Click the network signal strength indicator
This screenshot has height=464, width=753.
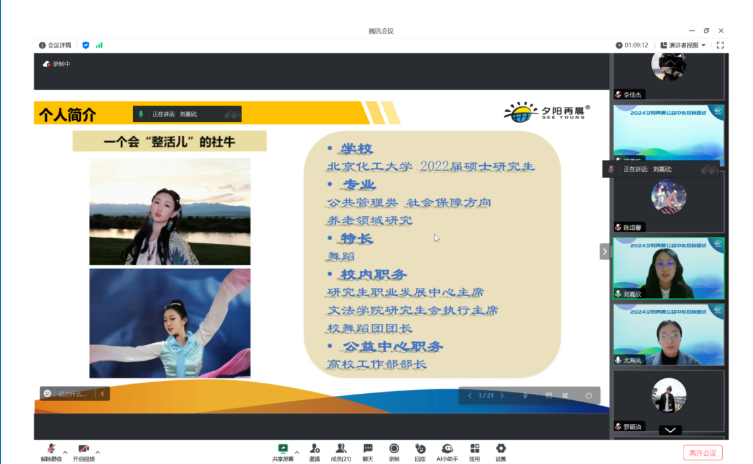[x=100, y=45]
